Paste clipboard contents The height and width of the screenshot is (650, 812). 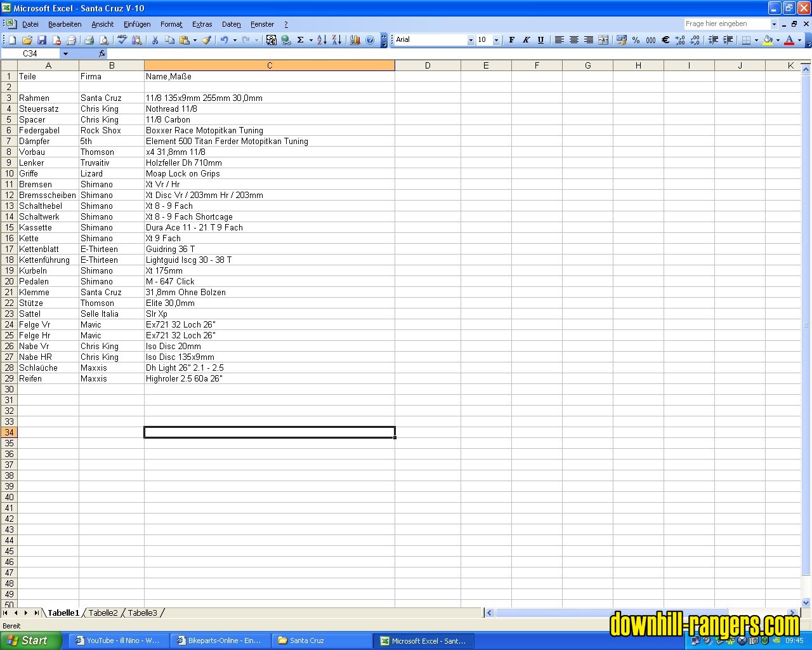pos(185,40)
